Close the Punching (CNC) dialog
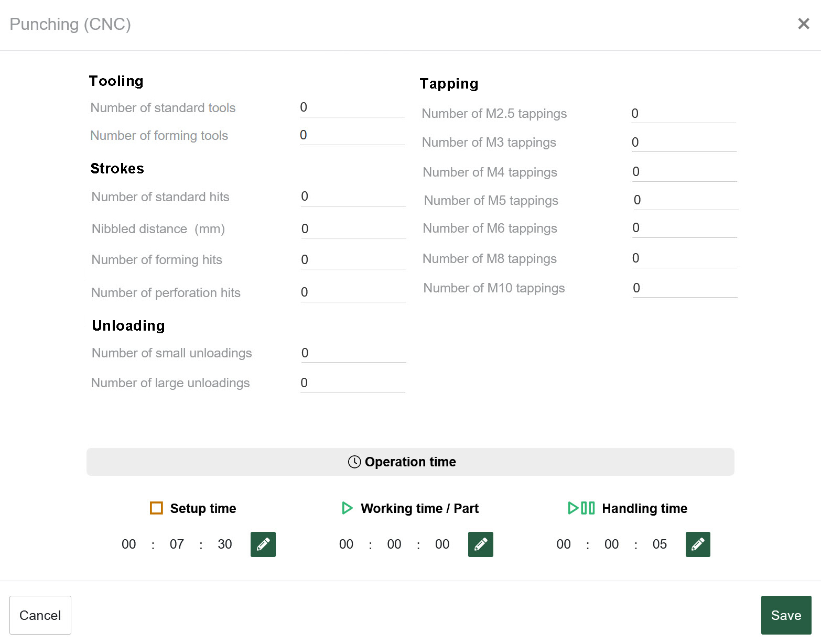This screenshot has width=821, height=644. pyautogui.click(x=803, y=24)
